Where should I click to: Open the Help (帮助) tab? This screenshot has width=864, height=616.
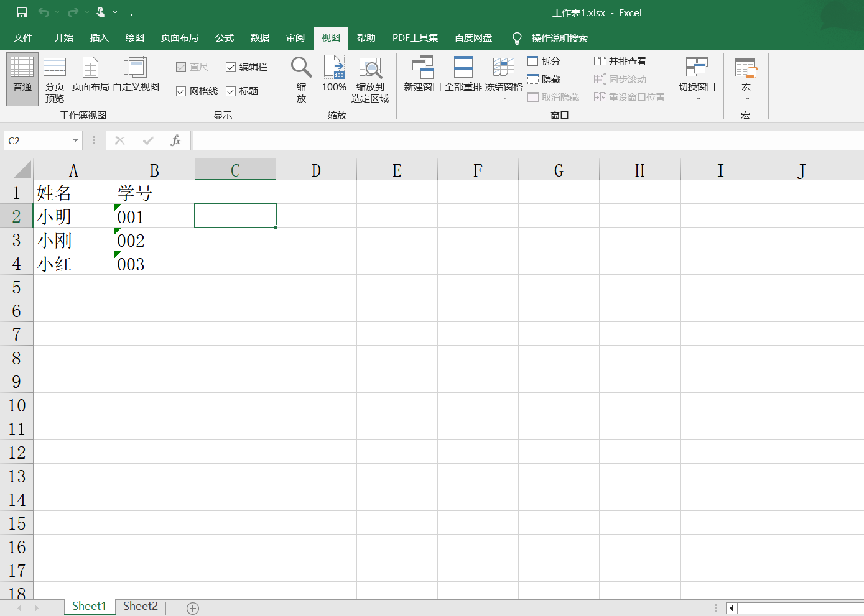click(x=366, y=38)
